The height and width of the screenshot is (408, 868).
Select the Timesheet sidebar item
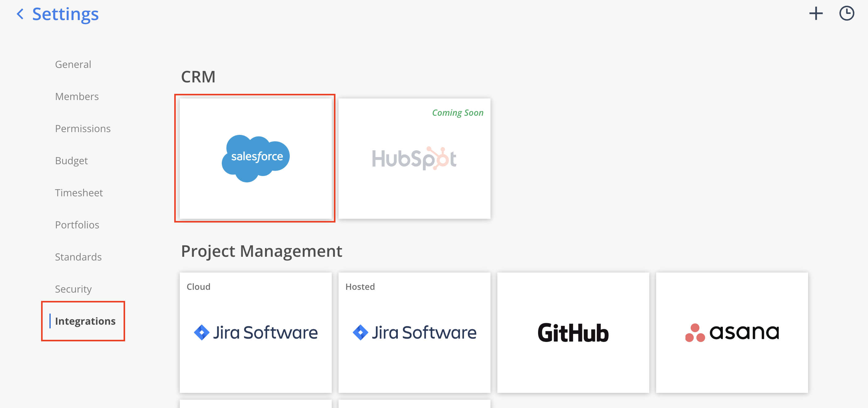tap(79, 193)
